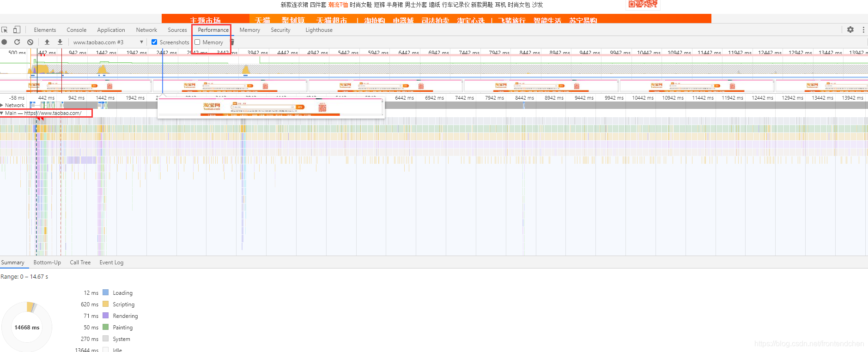Click the 主题市场 heading in the nav bar
The image size is (868, 352).
[x=205, y=20]
